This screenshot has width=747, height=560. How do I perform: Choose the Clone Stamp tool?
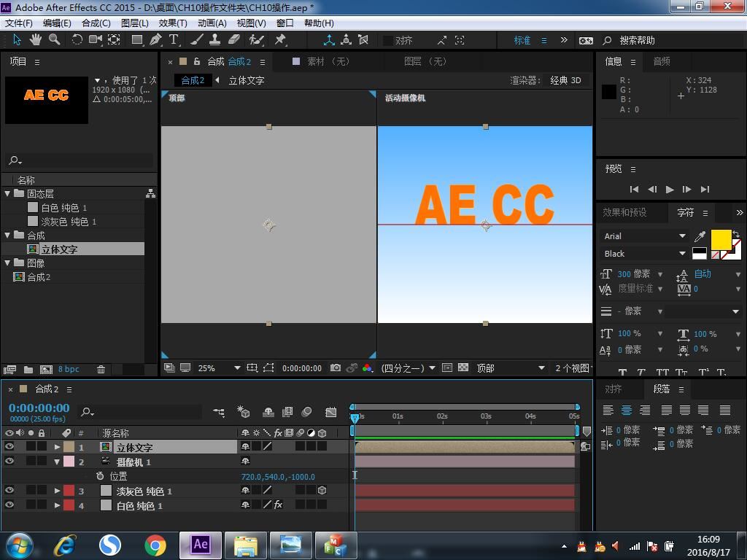point(215,40)
